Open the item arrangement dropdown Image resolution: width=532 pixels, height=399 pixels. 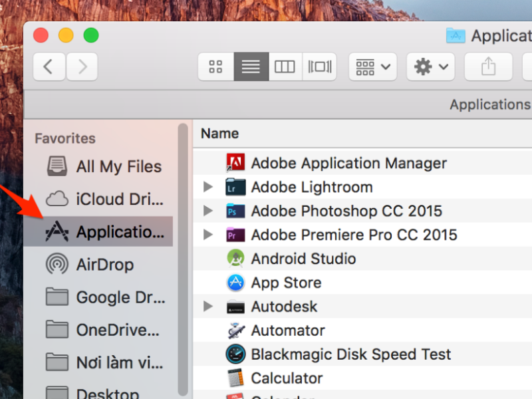(372, 66)
